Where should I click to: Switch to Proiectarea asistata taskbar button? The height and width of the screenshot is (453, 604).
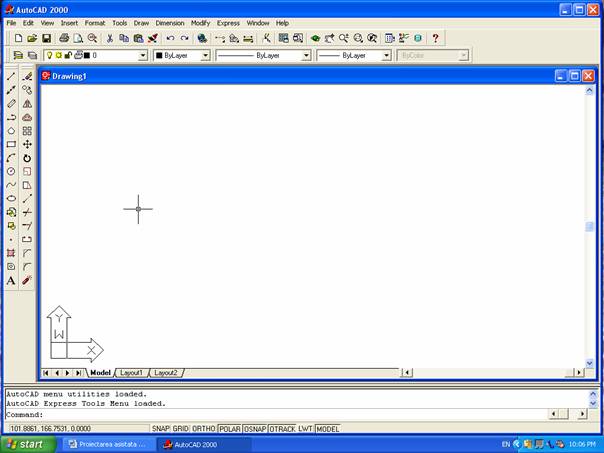[106, 444]
